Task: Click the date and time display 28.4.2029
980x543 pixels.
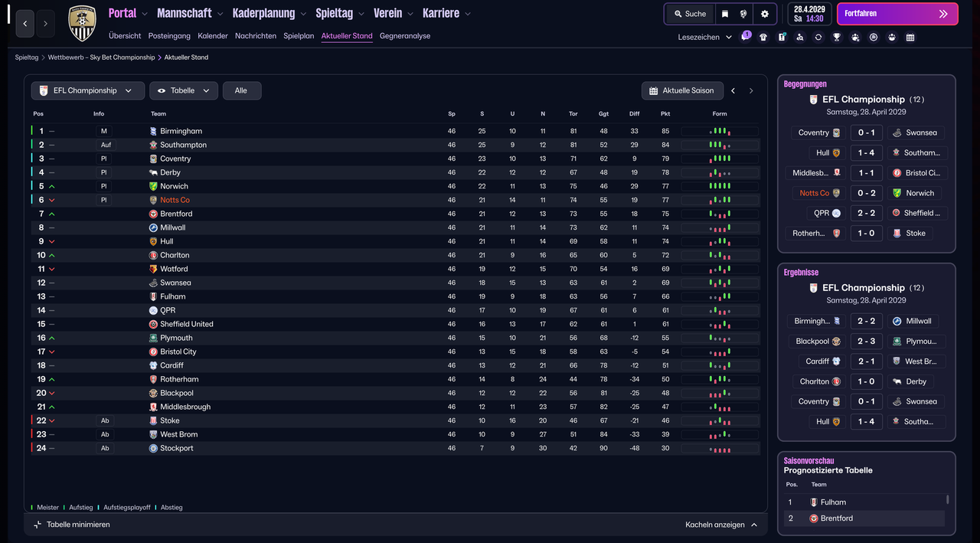Action: click(x=808, y=14)
